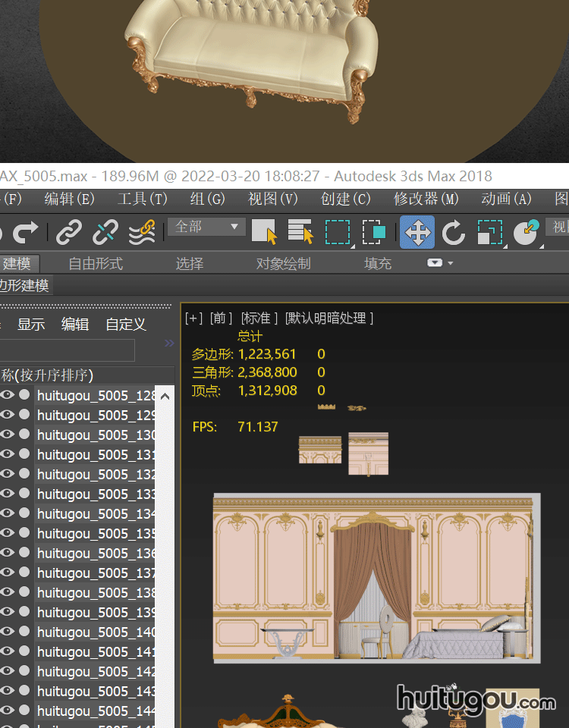Click the Select and Scale tool

click(490, 232)
